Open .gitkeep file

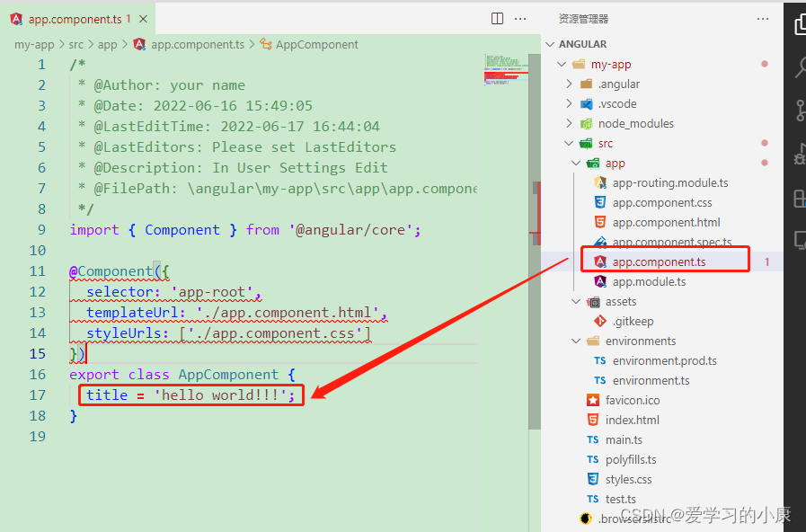click(x=633, y=321)
